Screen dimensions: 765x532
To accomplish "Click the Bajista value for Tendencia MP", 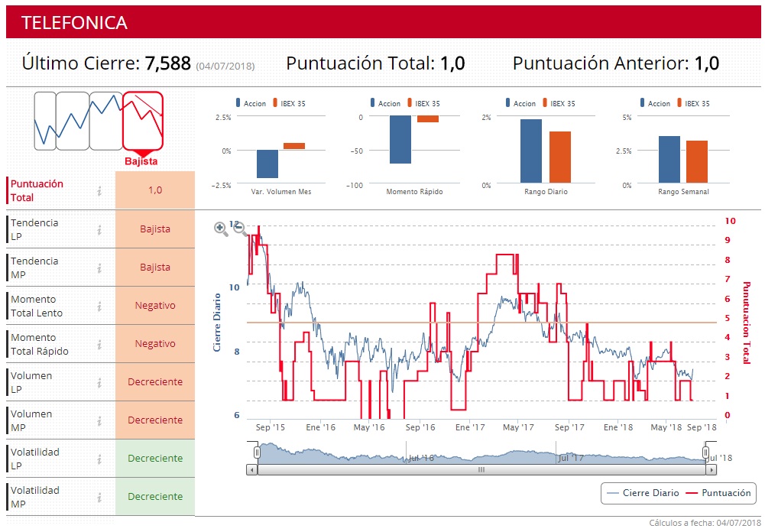I will (155, 268).
